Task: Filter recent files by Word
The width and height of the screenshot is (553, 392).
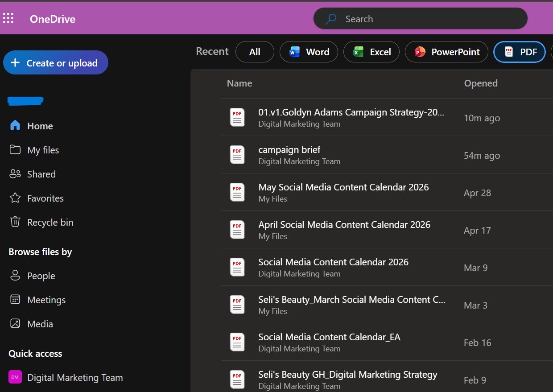Action: pos(309,52)
